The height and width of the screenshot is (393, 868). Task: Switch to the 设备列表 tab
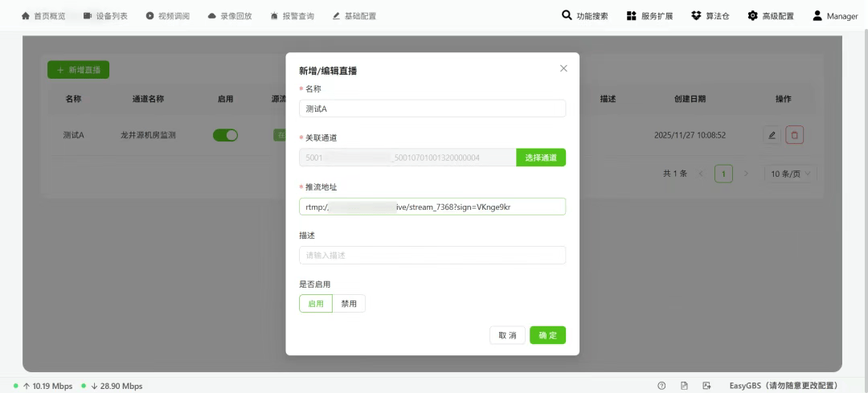click(x=105, y=15)
